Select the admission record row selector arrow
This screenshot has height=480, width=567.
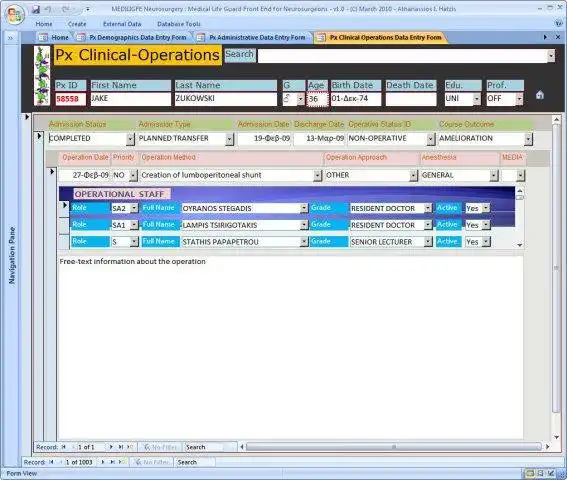39,136
